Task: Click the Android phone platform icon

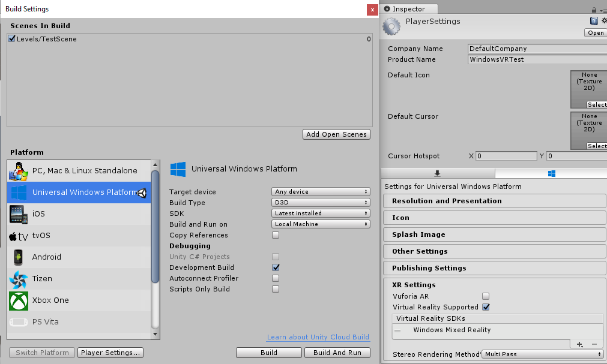Action: coord(18,257)
